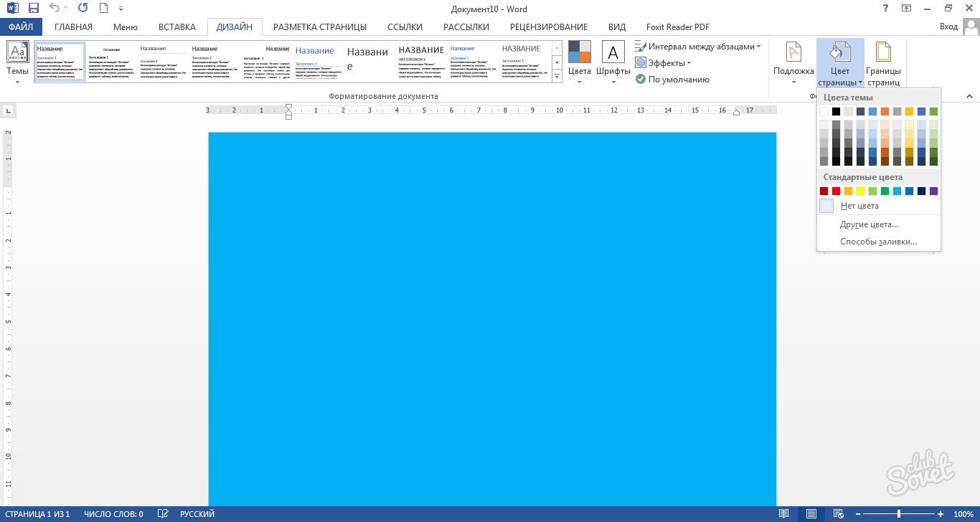Viewport: 980px width, 522px height.
Task: Expand the document formatting styles gallery
Action: (557, 76)
